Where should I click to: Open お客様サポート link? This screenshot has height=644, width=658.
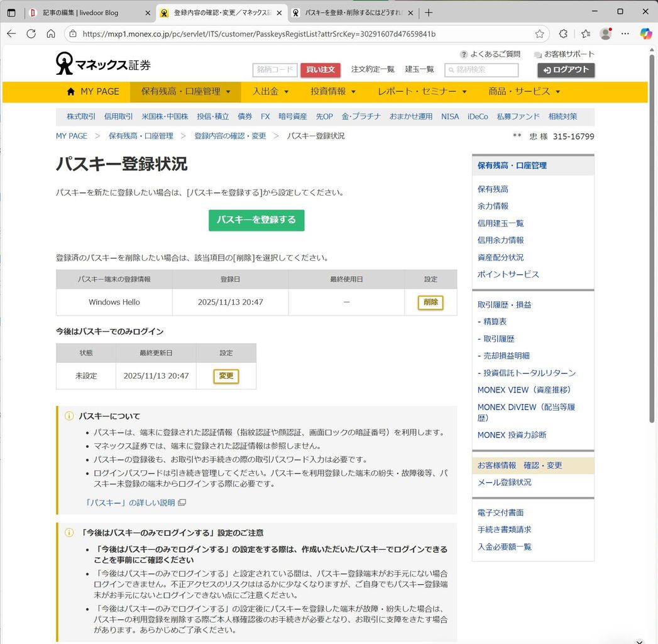click(x=564, y=54)
